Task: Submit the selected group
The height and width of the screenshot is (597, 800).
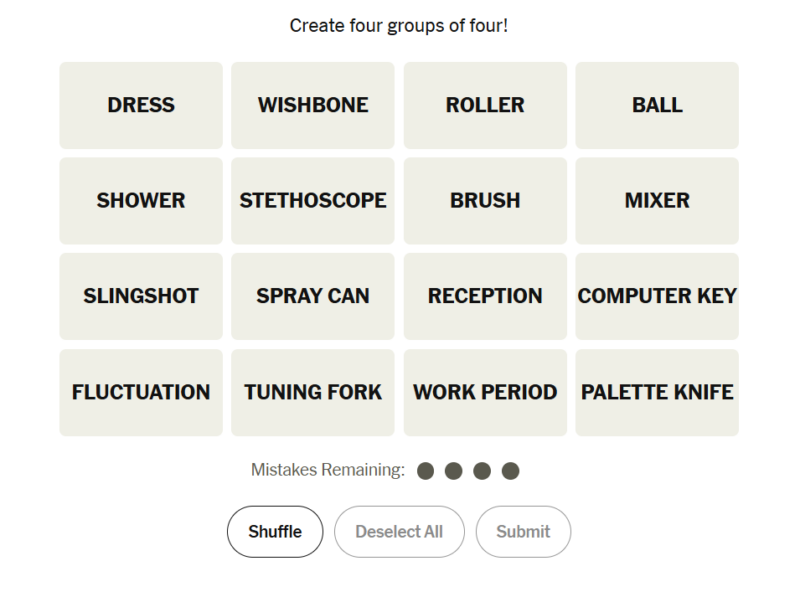Action: point(523,531)
